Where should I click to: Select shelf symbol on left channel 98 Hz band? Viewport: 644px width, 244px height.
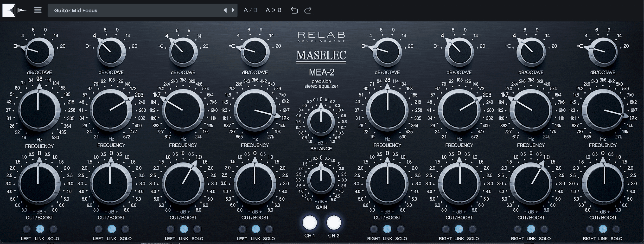pyautogui.click(x=17, y=46)
